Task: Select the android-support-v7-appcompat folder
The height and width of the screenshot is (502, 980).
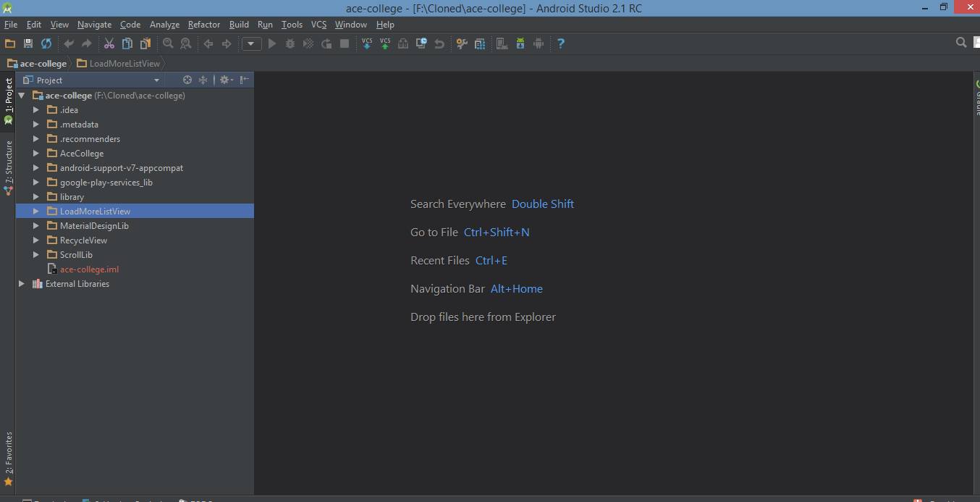Action: 135,167
